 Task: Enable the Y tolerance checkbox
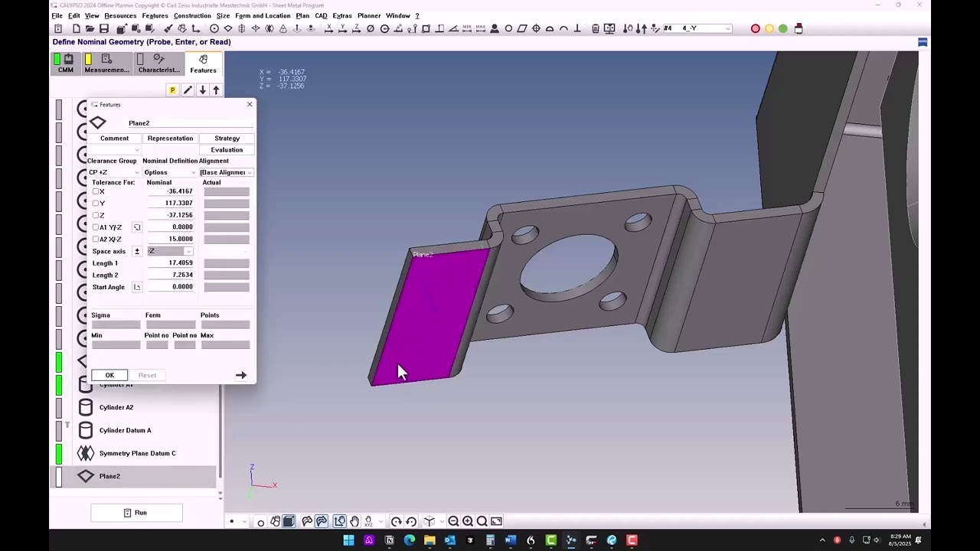pos(96,204)
